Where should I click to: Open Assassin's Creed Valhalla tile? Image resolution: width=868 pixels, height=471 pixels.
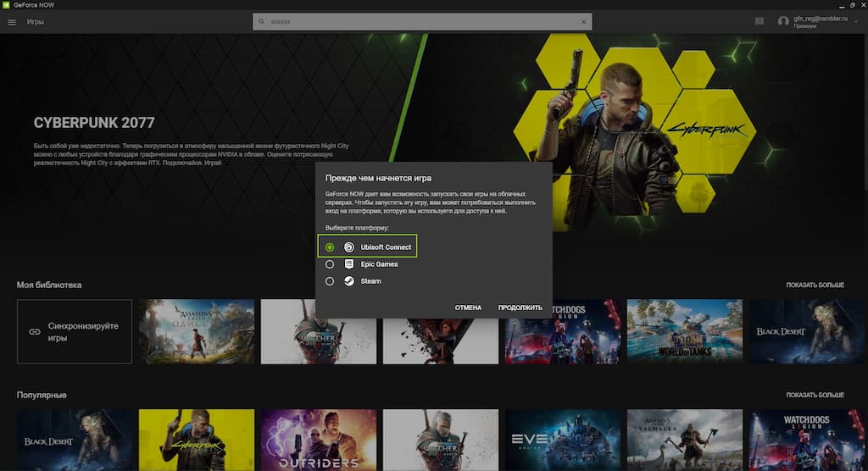click(x=685, y=440)
